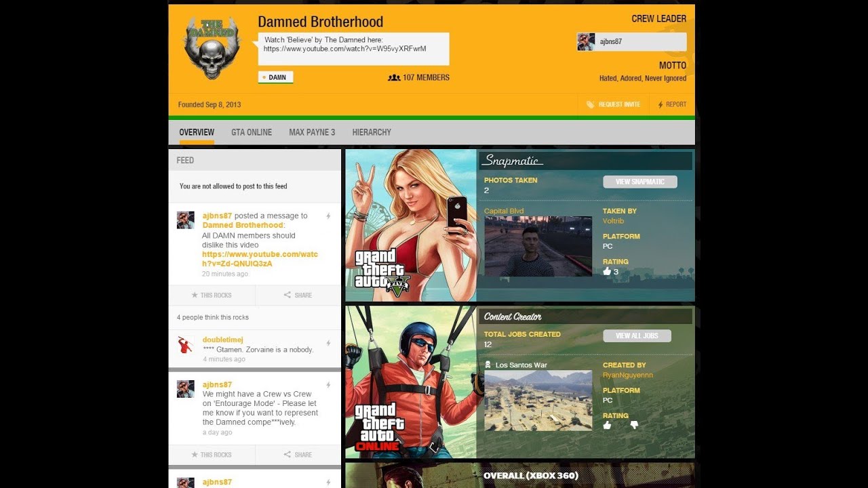Open the Hierarchy tab

coord(372,132)
